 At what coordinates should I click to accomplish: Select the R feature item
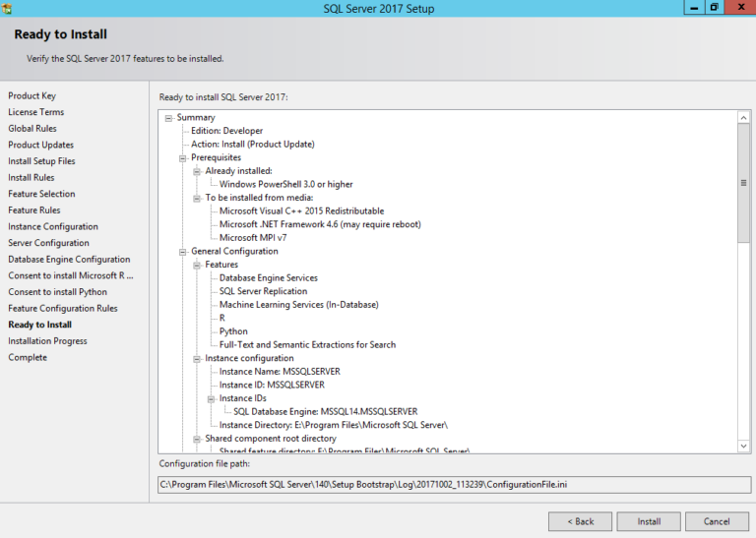[222, 319]
